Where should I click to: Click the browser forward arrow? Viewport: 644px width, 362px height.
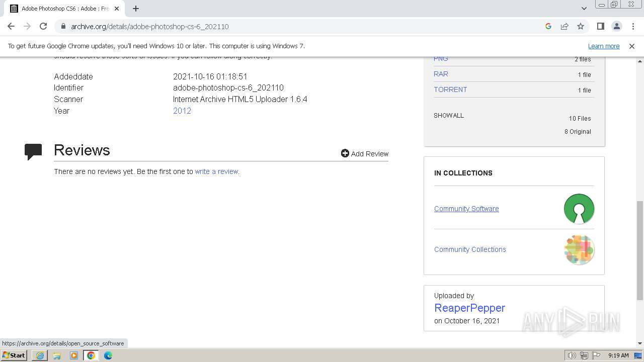click(27, 26)
